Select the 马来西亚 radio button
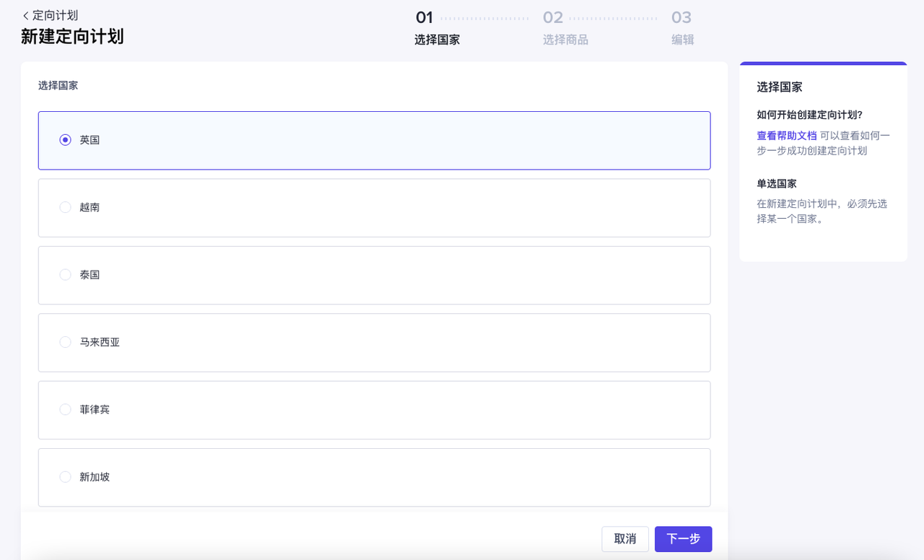 (65, 342)
